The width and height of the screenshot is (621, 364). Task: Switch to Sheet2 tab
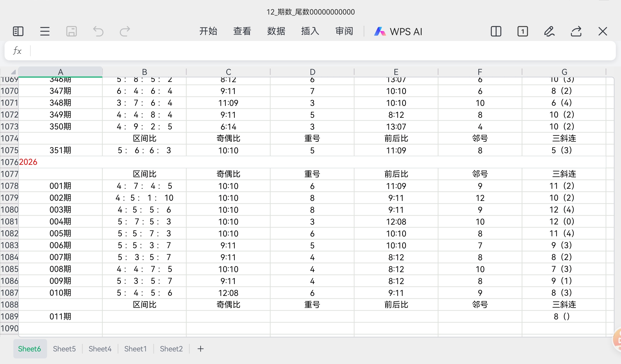pyautogui.click(x=171, y=349)
